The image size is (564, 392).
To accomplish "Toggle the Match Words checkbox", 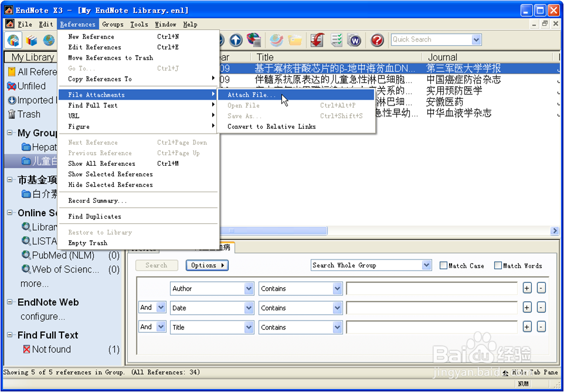I will (x=498, y=266).
